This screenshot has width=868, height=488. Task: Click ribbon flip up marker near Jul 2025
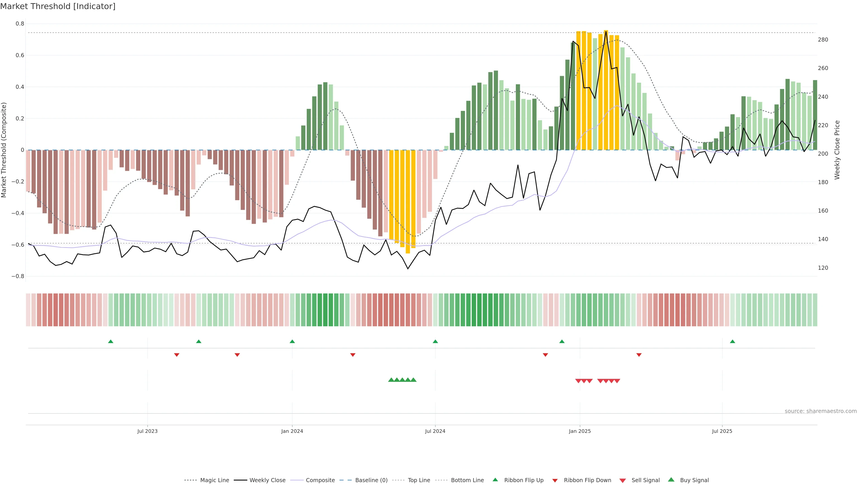pyautogui.click(x=733, y=342)
